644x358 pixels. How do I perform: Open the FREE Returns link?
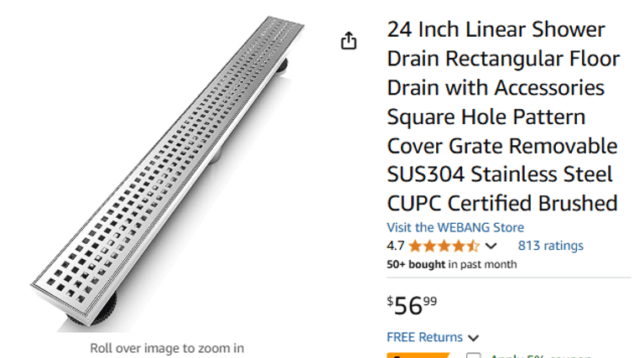[x=424, y=337]
